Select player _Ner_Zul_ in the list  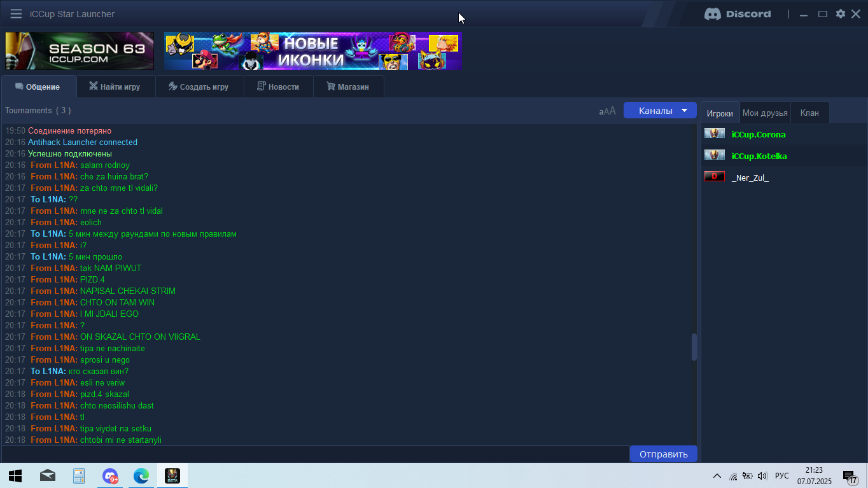pos(784,178)
